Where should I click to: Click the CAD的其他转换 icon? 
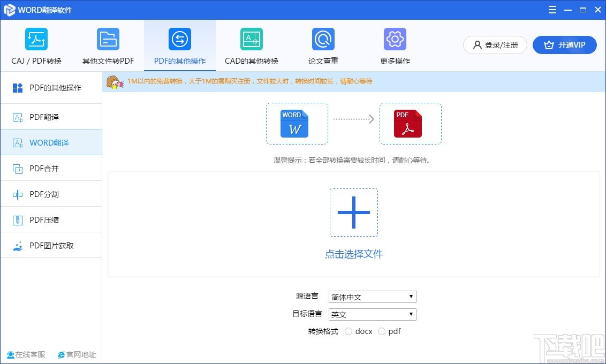251,39
